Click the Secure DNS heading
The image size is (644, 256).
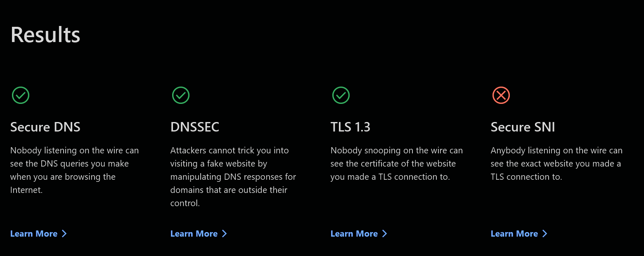coord(45,127)
